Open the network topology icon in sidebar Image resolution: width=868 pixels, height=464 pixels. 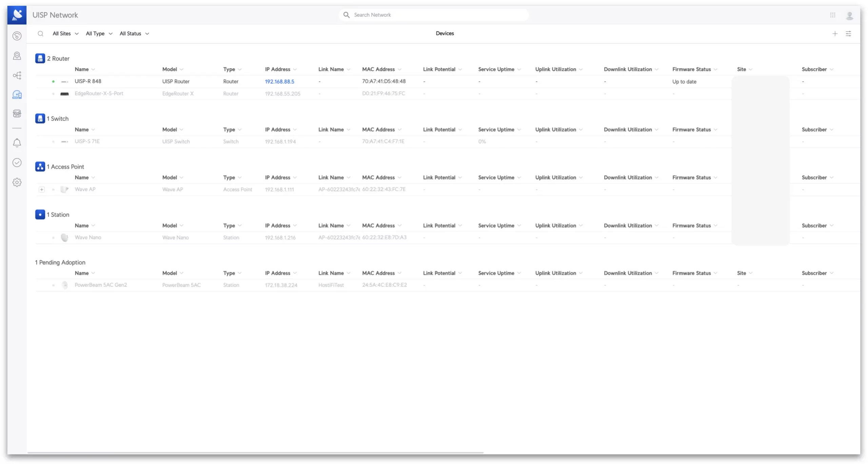coord(17,75)
